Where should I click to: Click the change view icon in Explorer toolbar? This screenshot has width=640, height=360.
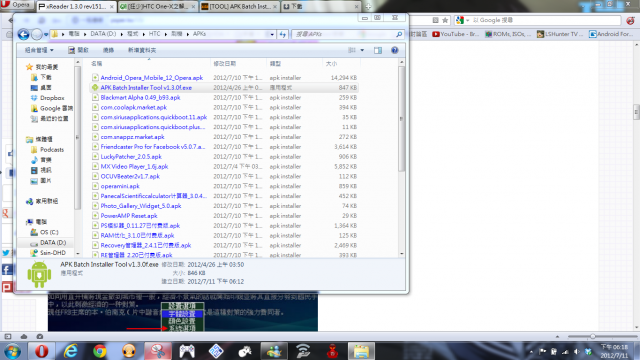coord(352,50)
